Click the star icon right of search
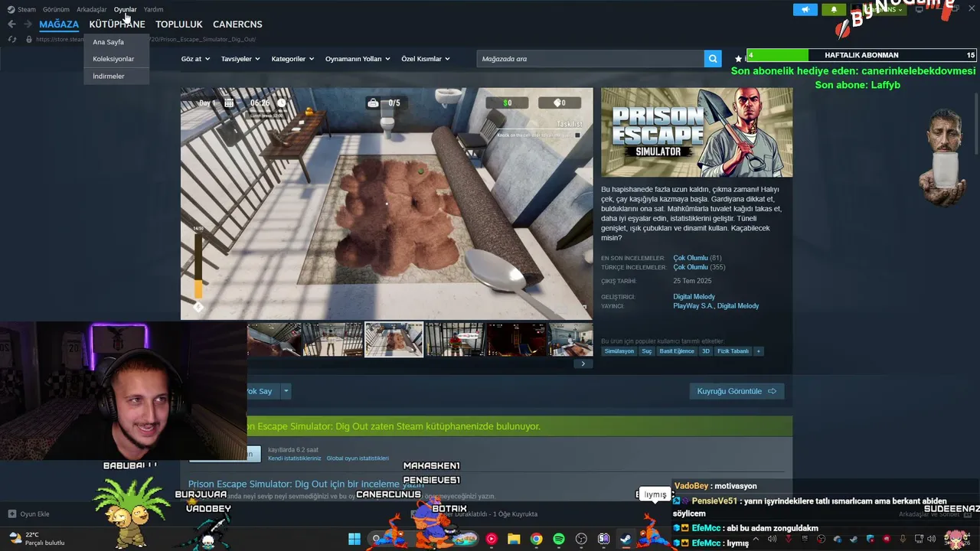This screenshot has height=551, width=980. click(739, 59)
